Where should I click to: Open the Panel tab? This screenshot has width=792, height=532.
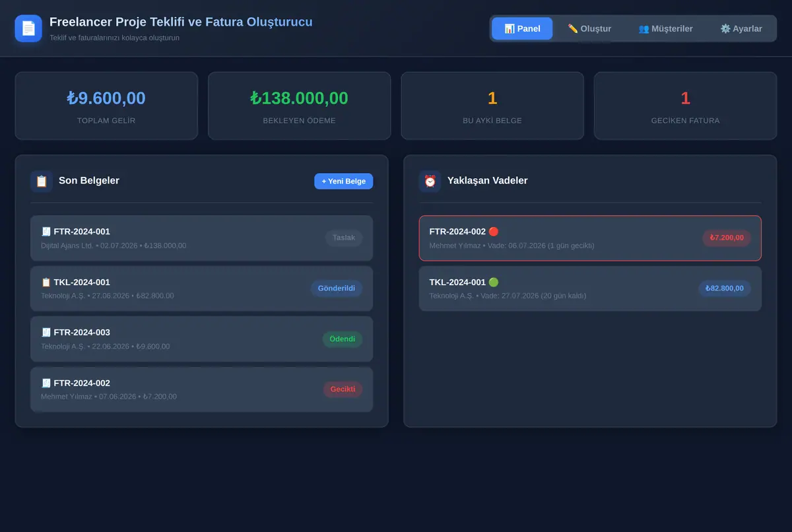click(522, 28)
